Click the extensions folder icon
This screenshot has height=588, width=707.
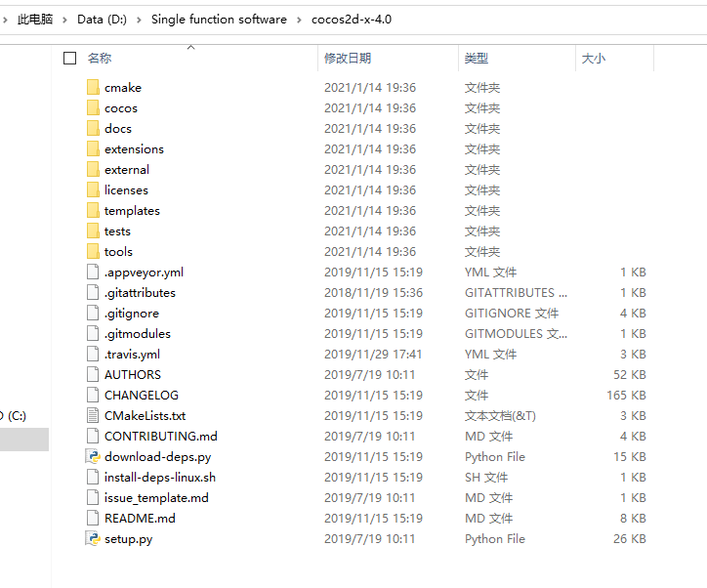(93, 148)
